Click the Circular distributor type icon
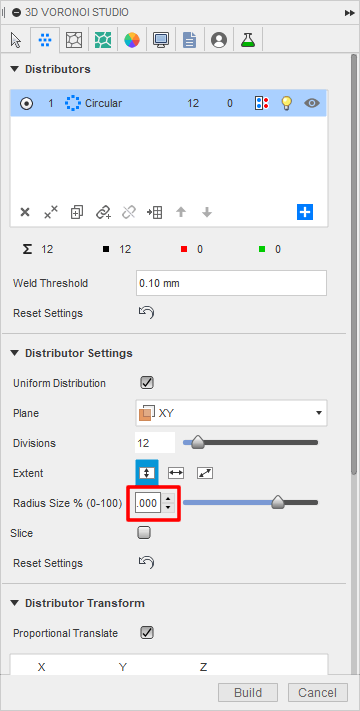The image size is (360, 711). point(73,103)
